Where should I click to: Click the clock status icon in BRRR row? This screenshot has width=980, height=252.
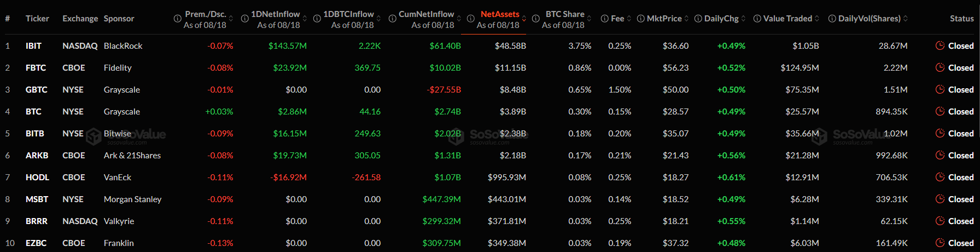[940, 221]
